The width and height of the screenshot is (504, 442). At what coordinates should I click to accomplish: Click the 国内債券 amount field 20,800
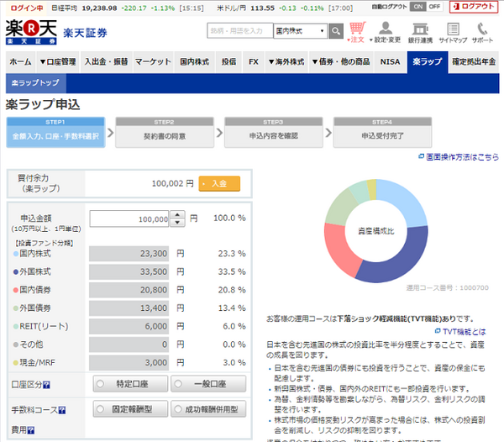click(129, 290)
